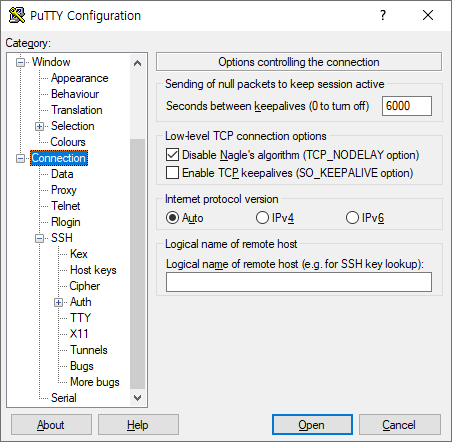This screenshot has width=452, height=442.
Task: Click the About button
Action: point(51,425)
